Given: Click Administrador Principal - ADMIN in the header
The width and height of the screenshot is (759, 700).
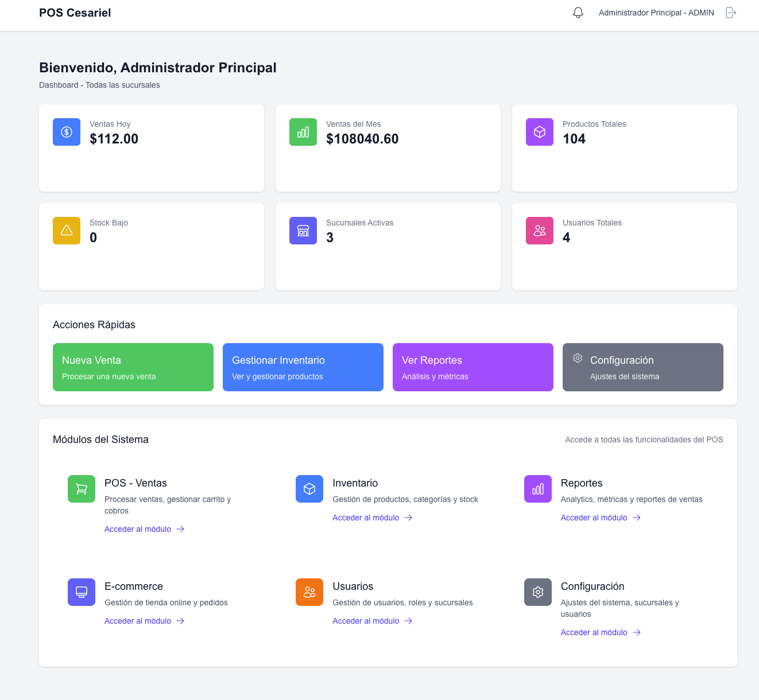Looking at the screenshot, I should tap(656, 12).
